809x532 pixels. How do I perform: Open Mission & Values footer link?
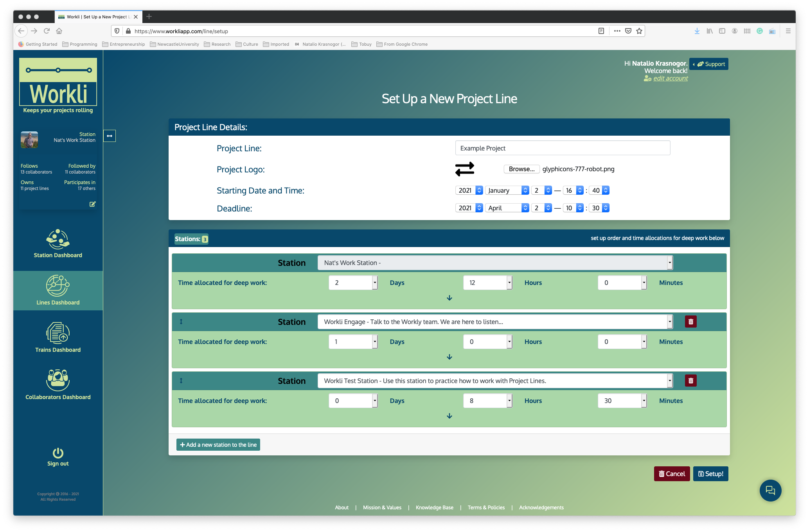(382, 507)
